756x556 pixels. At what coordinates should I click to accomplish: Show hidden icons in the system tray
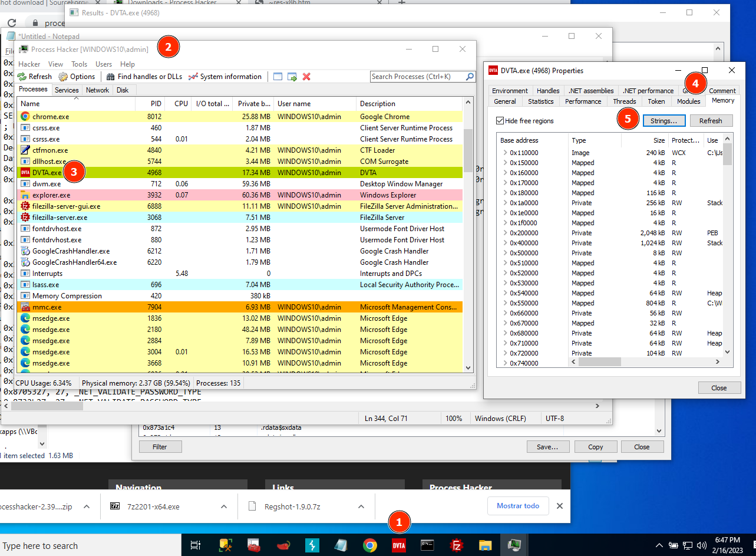tap(659, 545)
